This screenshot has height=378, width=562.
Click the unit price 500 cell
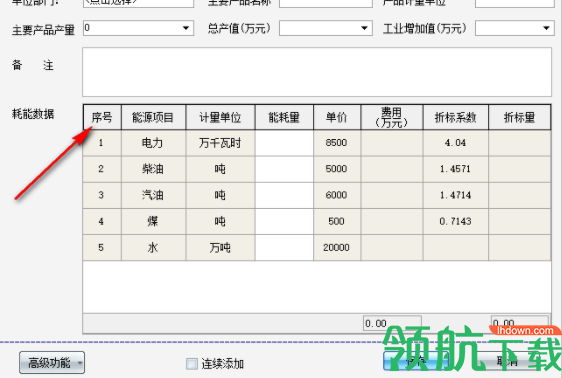click(337, 221)
